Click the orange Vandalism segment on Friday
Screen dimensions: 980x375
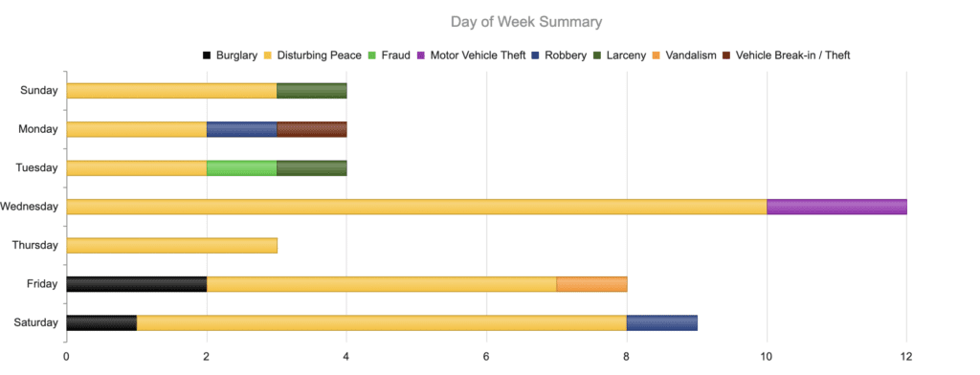click(x=591, y=284)
